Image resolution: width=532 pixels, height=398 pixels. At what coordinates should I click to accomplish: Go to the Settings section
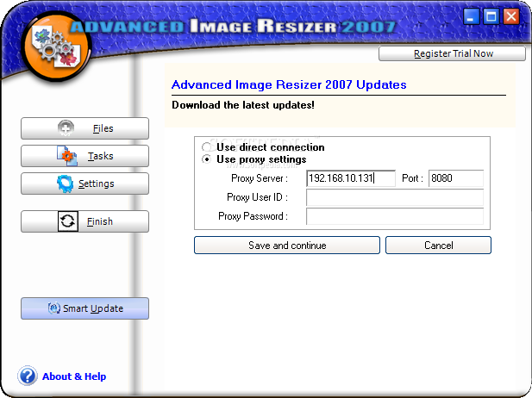point(84,183)
